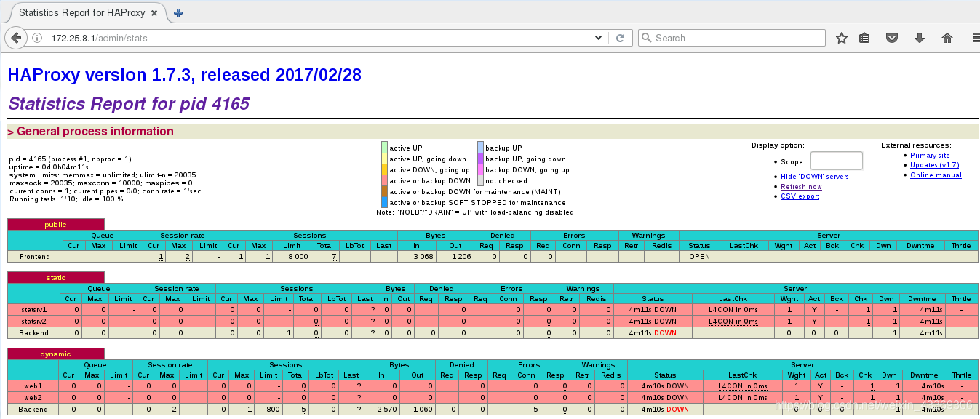Click the HAProxy version 1.7.3 heading
Image resolution: width=980 pixels, height=419 pixels.
point(184,75)
